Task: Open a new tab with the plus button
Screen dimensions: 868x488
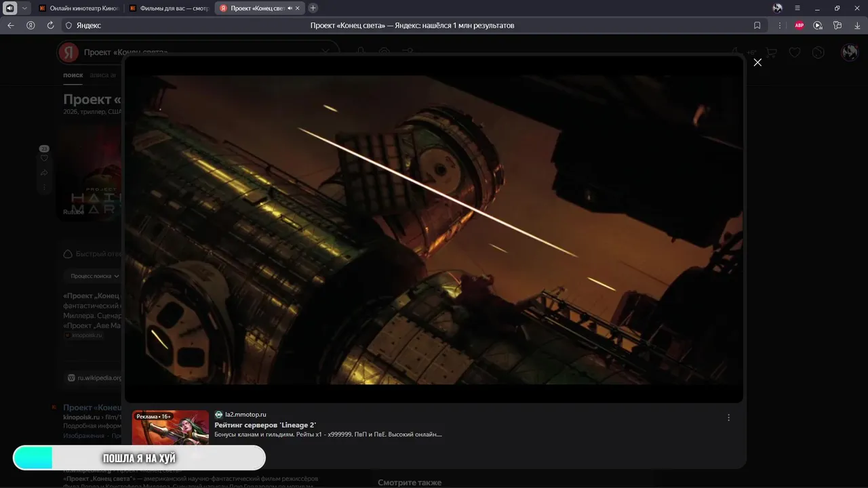Action: coord(313,8)
